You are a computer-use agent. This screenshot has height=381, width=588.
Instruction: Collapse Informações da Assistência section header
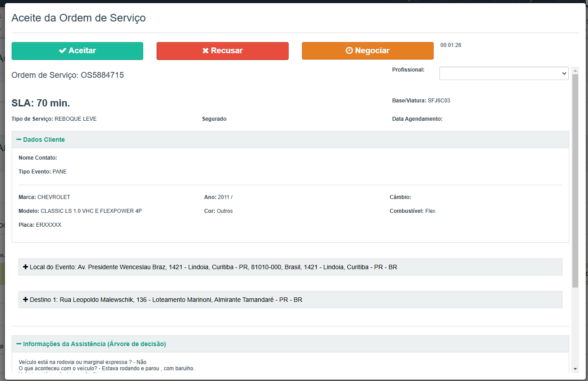tap(94, 344)
